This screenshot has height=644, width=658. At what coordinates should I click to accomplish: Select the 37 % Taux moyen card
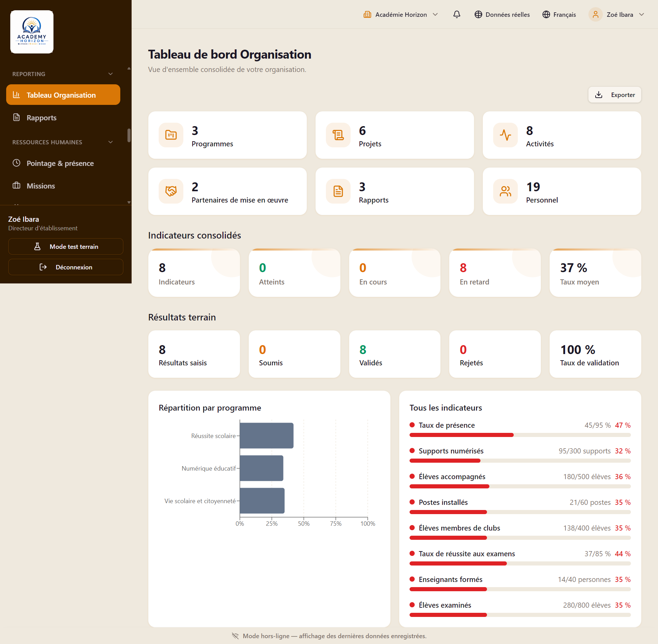595,273
